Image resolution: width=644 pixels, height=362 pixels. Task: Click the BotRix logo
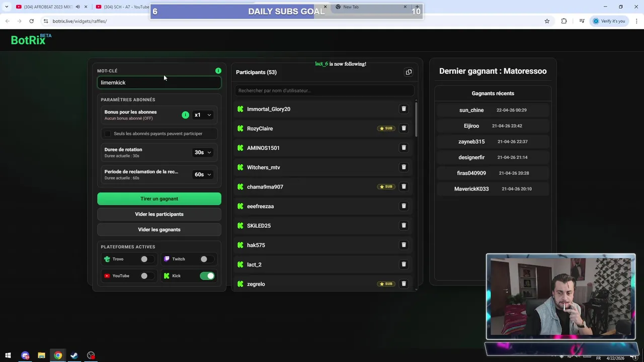(x=31, y=40)
